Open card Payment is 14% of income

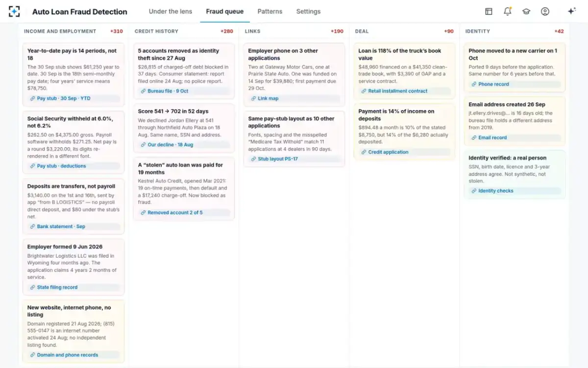pyautogui.click(x=404, y=132)
